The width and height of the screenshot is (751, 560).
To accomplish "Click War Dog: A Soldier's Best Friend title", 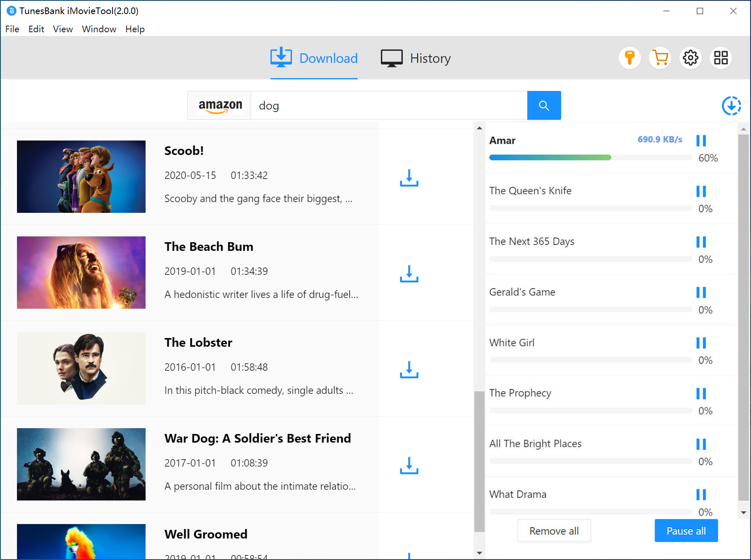I will click(258, 438).
